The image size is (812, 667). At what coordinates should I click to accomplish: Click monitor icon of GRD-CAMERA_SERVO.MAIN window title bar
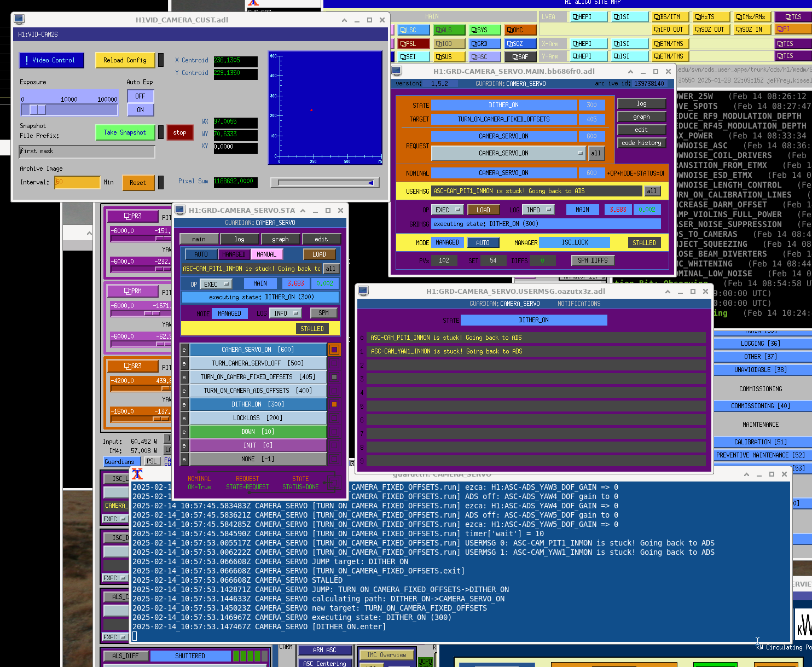(397, 71)
